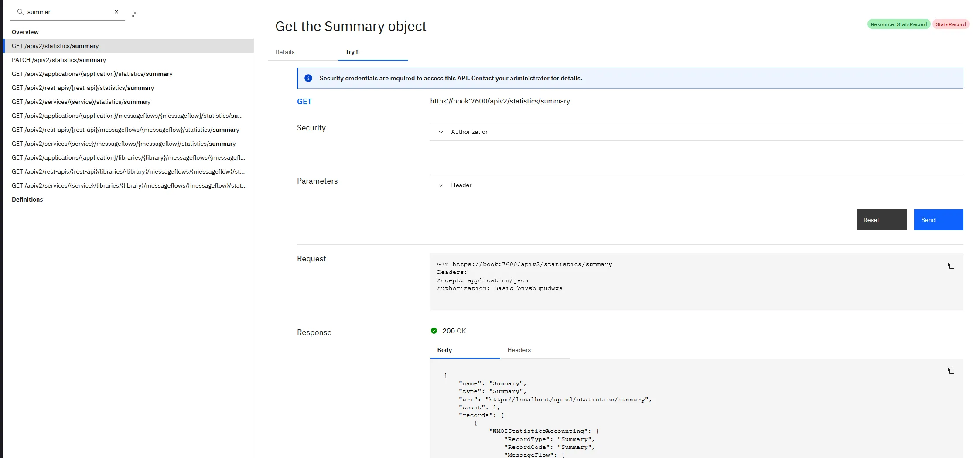Screen dimensions: 980x458
Task: Click the search magnifier icon
Action: 20,12
